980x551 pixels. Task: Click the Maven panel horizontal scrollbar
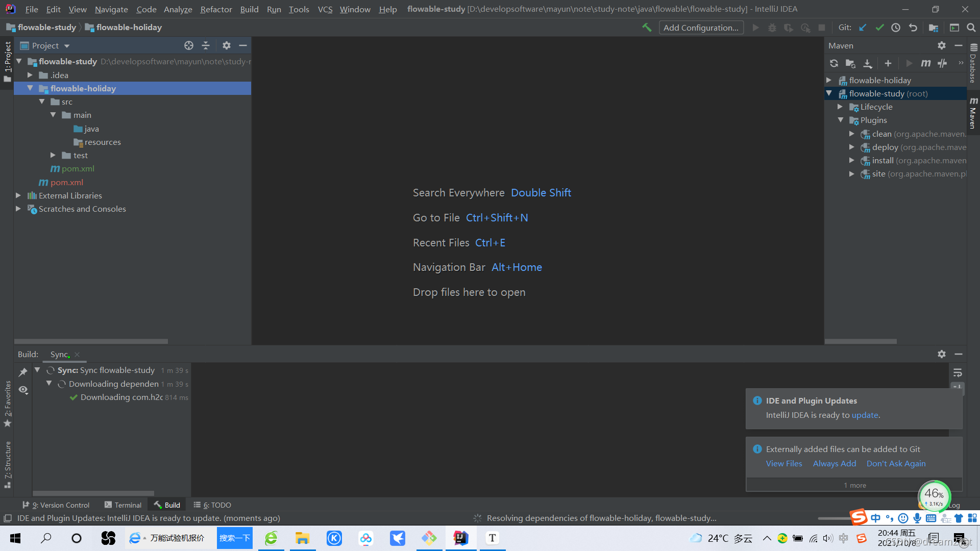coord(861,341)
